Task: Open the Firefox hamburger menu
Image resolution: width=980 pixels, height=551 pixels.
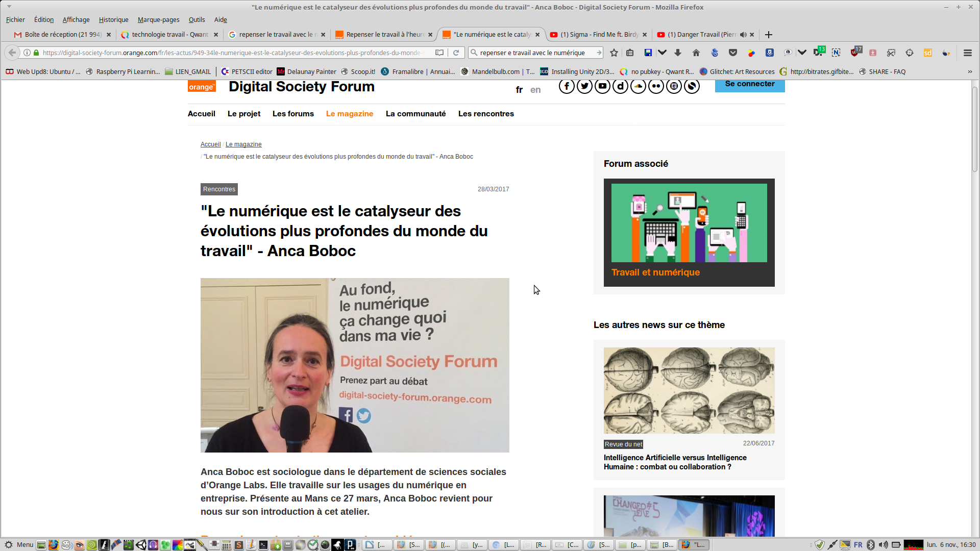Action: click(x=967, y=53)
